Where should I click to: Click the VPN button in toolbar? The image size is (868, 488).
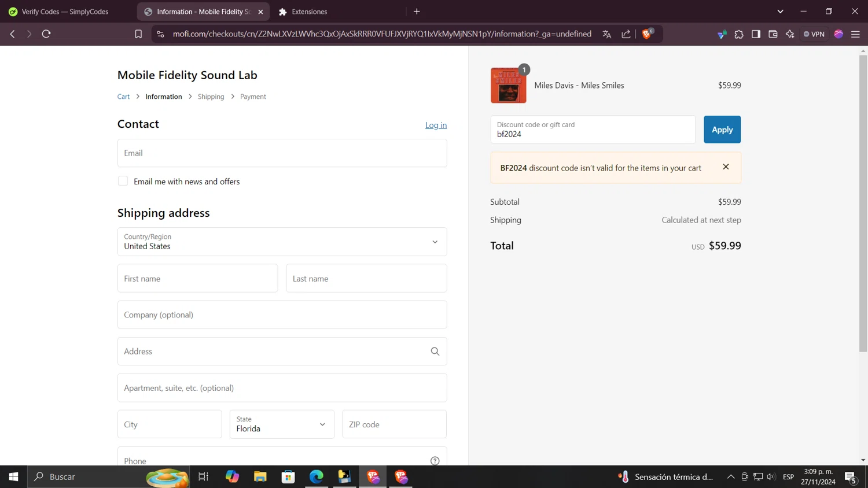click(814, 34)
